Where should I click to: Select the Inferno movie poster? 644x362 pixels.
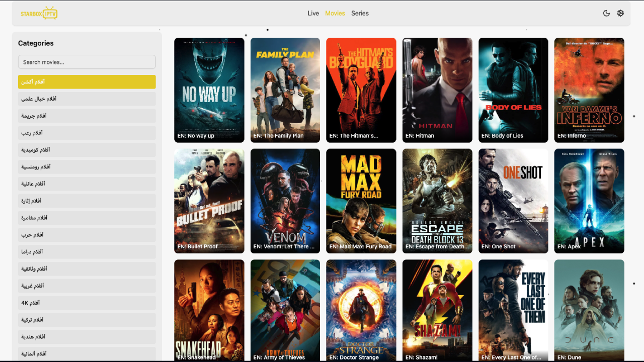(x=589, y=90)
